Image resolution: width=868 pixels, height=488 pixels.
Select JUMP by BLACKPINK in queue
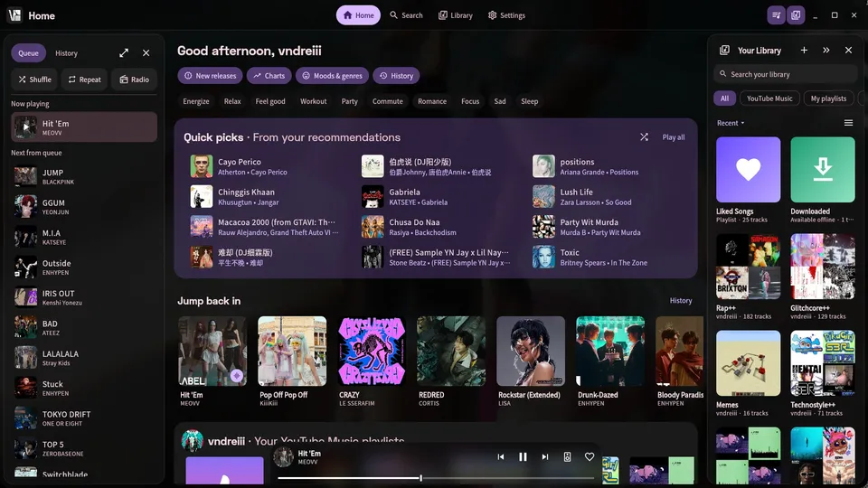(84, 177)
